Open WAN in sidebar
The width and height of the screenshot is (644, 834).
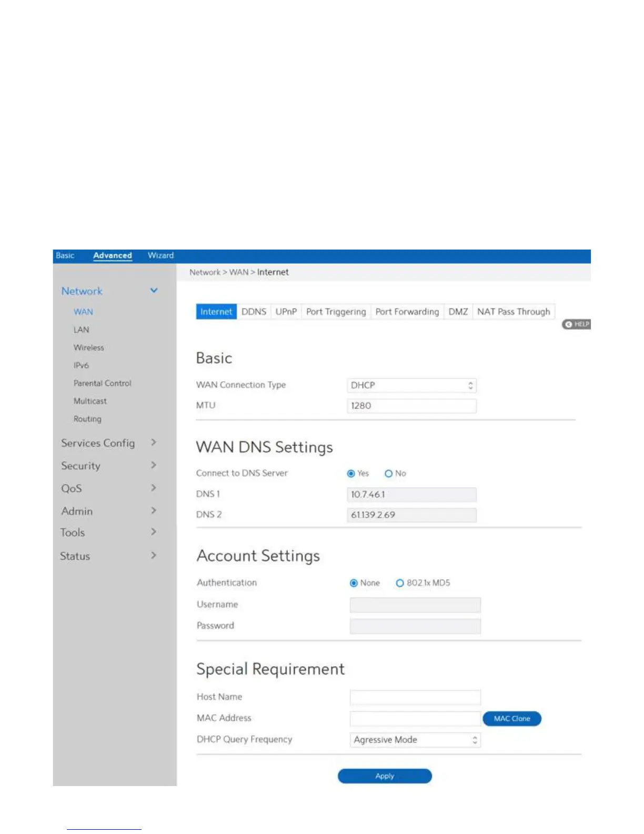[83, 312]
